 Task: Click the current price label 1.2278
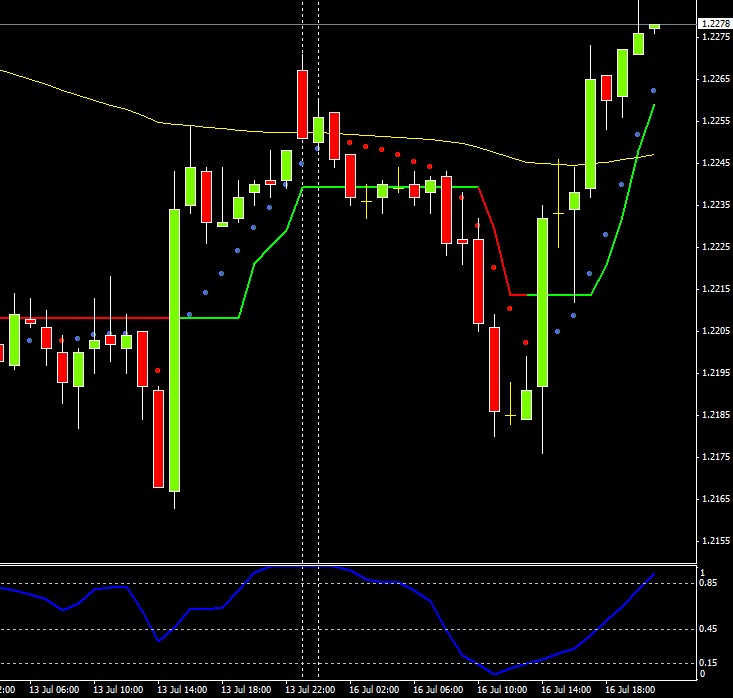point(714,24)
